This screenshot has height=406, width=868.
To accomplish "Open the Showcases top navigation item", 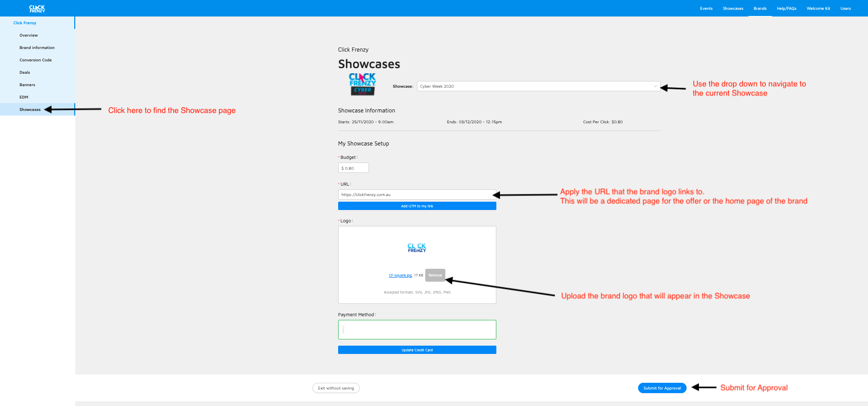I will pyautogui.click(x=733, y=8).
